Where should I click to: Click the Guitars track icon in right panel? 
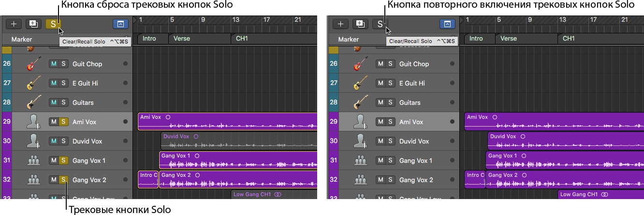pyautogui.click(x=360, y=102)
